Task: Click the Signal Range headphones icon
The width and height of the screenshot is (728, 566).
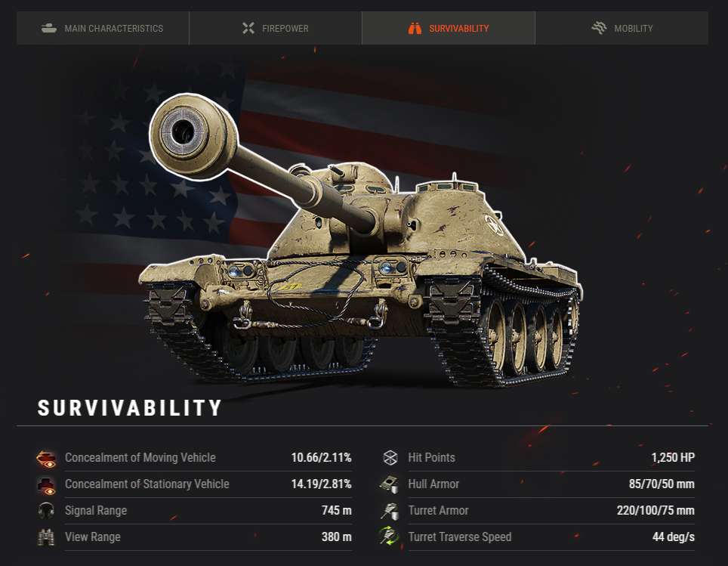Action: pyautogui.click(x=46, y=510)
